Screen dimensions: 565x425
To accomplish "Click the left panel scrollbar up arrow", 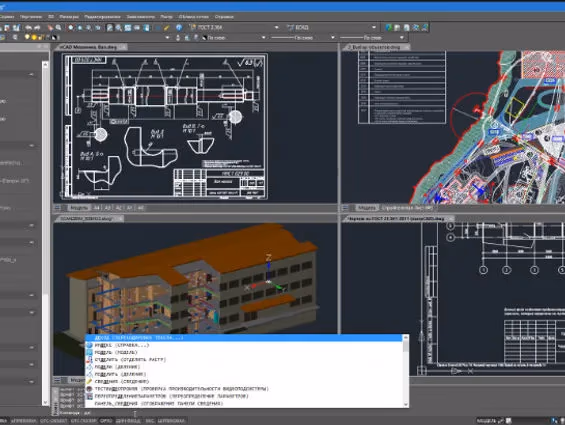I will (x=45, y=65).
